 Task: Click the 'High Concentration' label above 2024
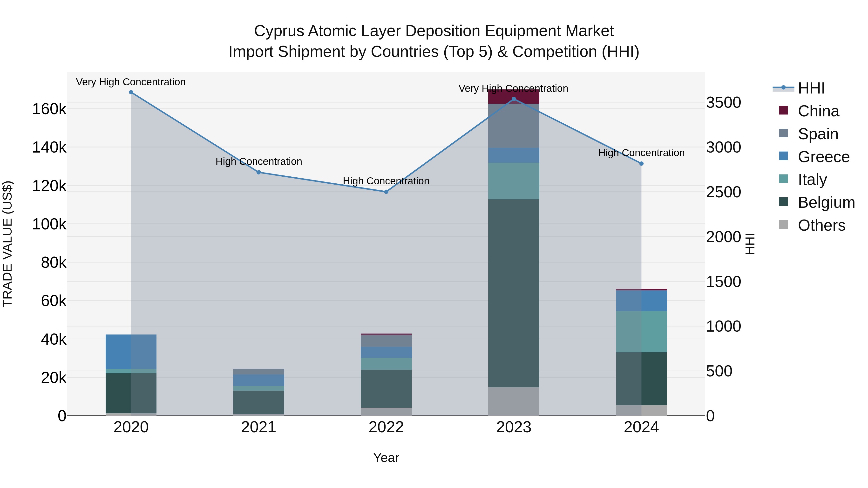tap(642, 153)
